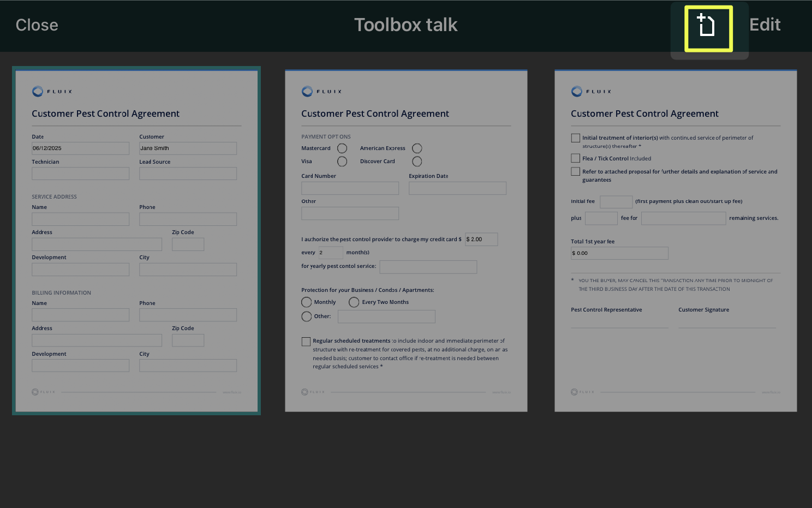Screen dimensions: 812x508
Task: Click Fluix logo atop first page thumbnail
Action: coord(52,91)
